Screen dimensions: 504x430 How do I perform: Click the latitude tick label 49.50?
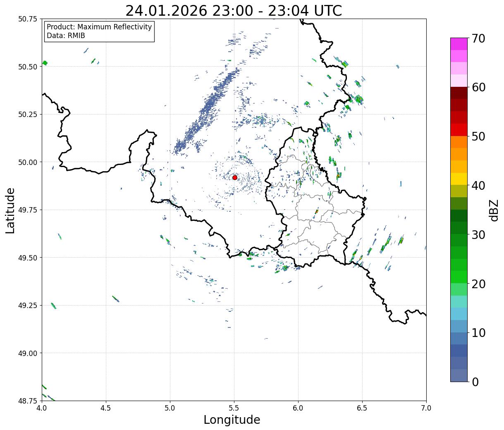[x=28, y=258]
